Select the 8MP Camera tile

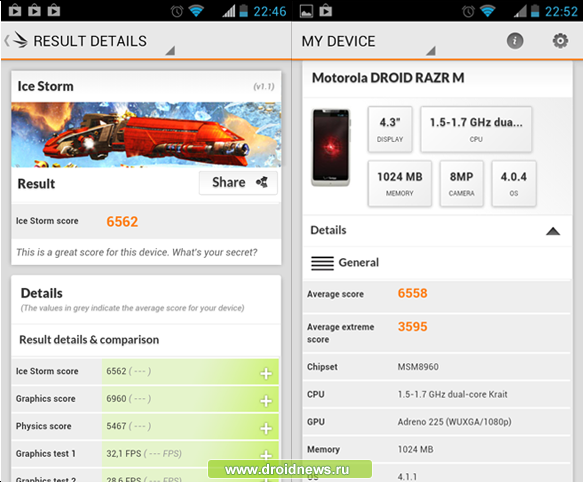tap(462, 183)
